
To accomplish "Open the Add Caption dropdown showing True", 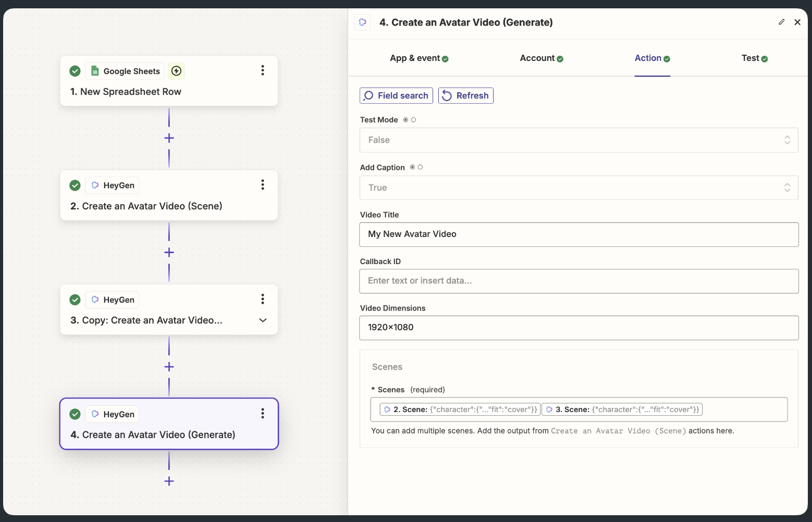I will [x=579, y=188].
